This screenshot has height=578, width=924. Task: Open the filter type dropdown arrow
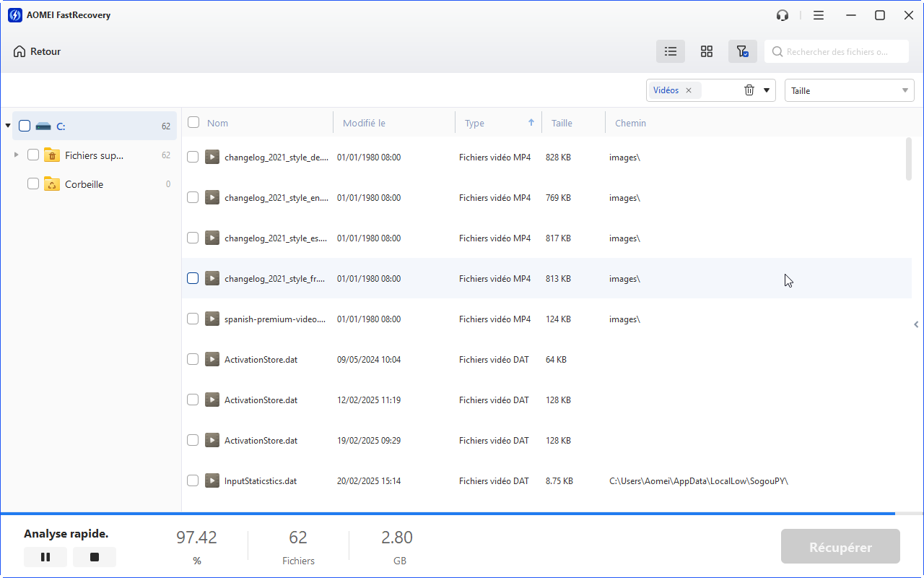click(767, 90)
